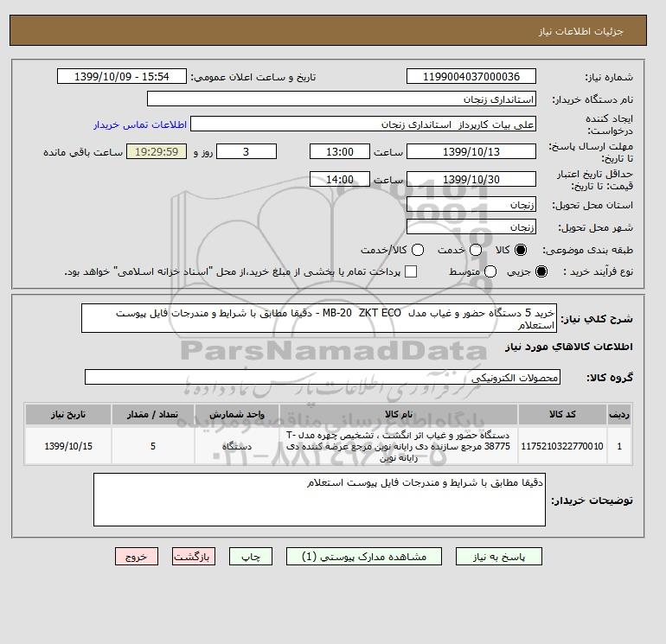666x644 pixels.
Task: Click the price validity time 14:00 field
Action: pos(340,179)
